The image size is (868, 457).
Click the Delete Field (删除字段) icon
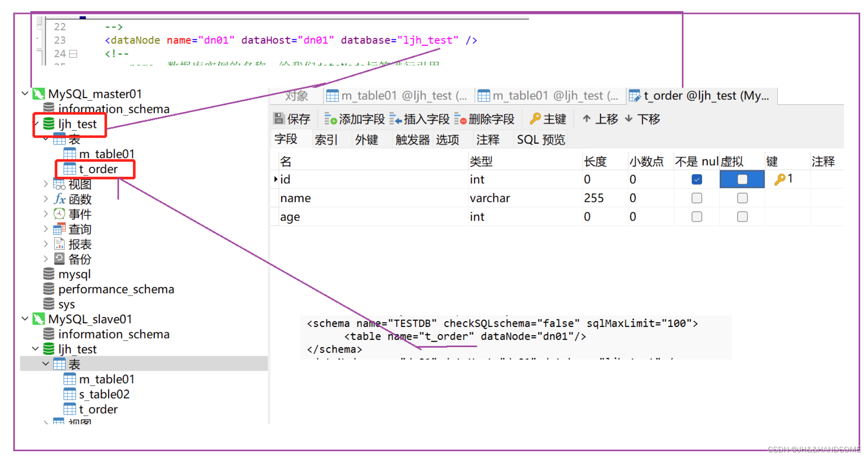click(460, 119)
